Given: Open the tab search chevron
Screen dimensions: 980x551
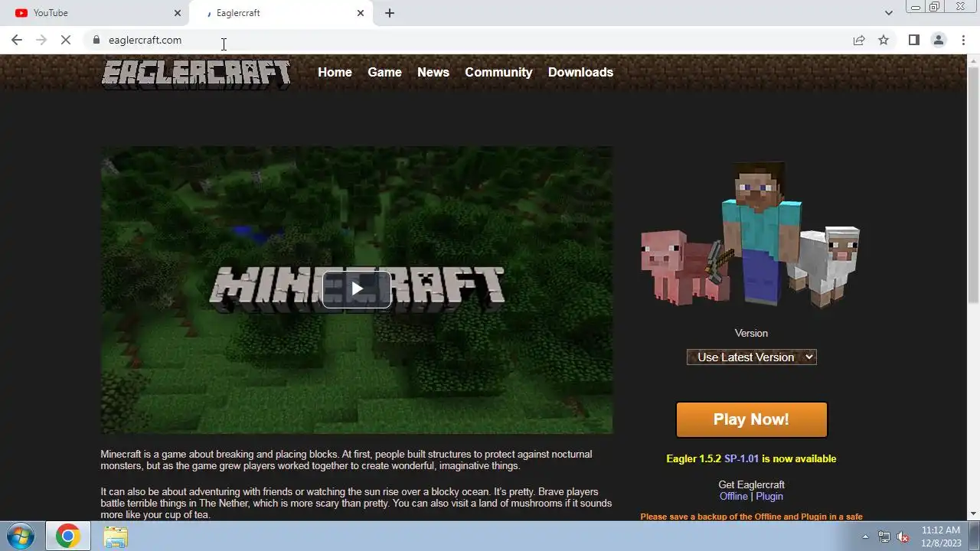Looking at the screenshot, I should click(888, 13).
